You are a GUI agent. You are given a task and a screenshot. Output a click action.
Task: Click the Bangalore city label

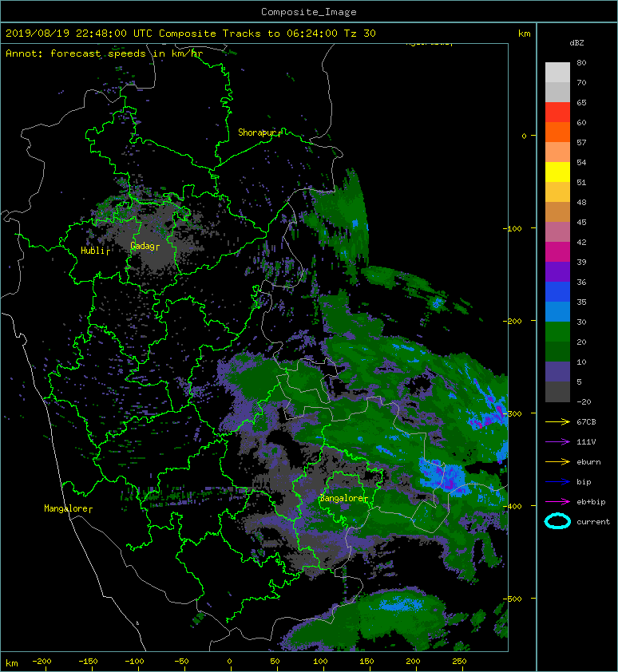pyautogui.click(x=341, y=498)
